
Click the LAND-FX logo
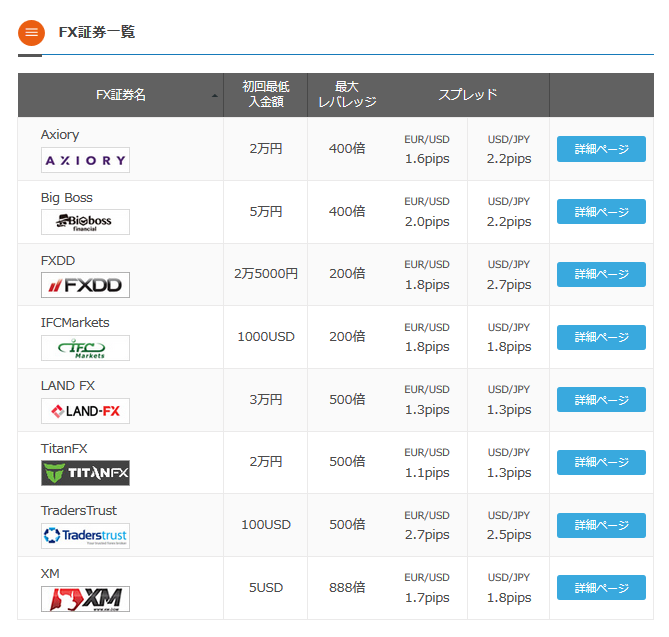pyautogui.click(x=85, y=411)
